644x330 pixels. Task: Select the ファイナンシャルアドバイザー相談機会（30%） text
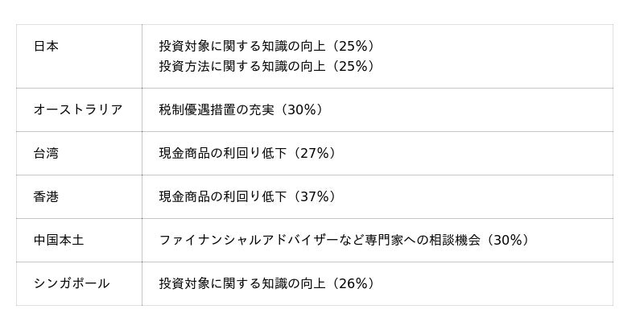click(x=345, y=240)
